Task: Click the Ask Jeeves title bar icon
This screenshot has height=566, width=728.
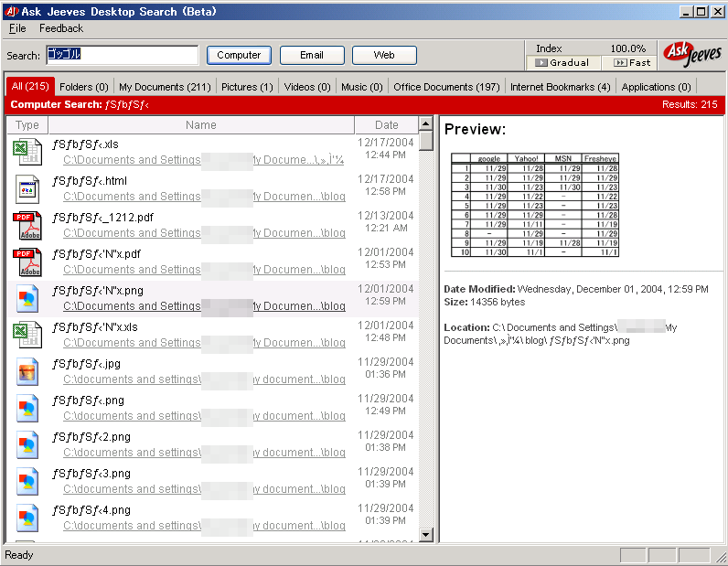Action: (11, 11)
